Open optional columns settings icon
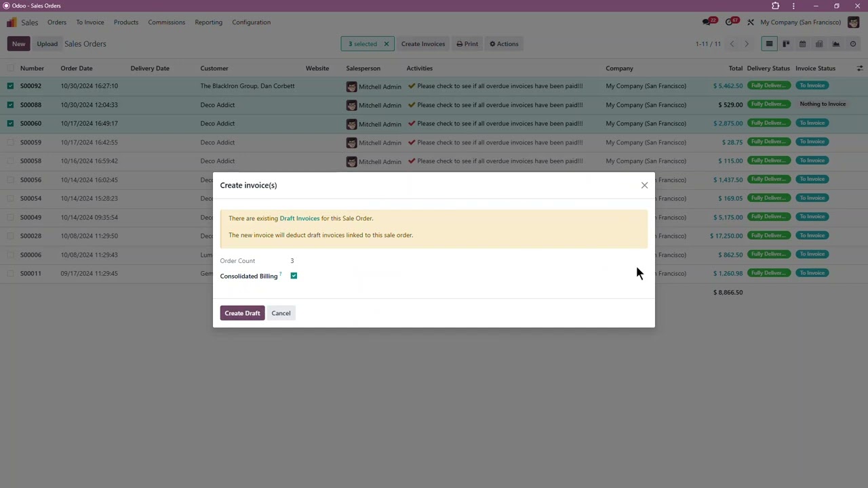 (859, 68)
